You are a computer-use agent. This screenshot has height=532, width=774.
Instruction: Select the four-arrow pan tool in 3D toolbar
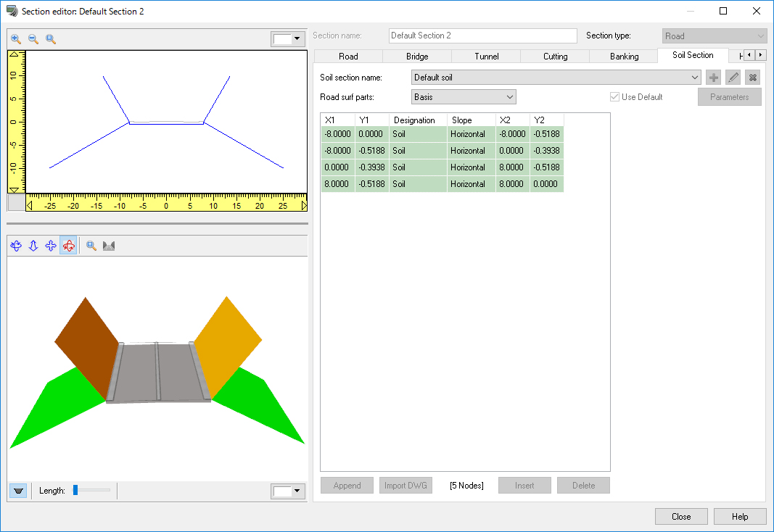point(51,246)
